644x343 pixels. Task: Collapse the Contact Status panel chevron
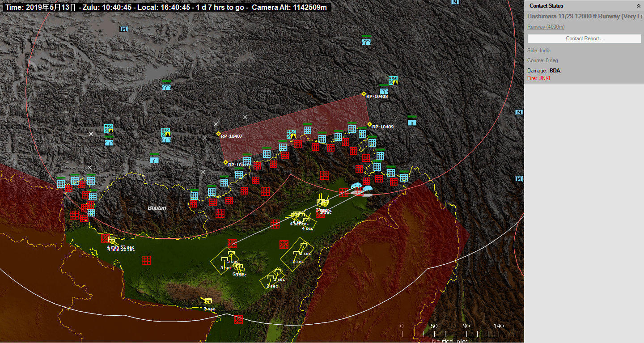[638, 6]
